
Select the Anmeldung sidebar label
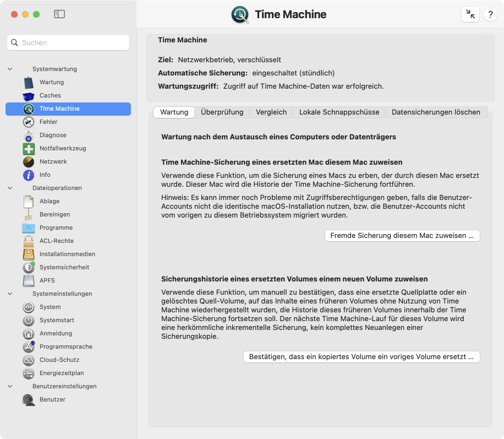click(56, 333)
